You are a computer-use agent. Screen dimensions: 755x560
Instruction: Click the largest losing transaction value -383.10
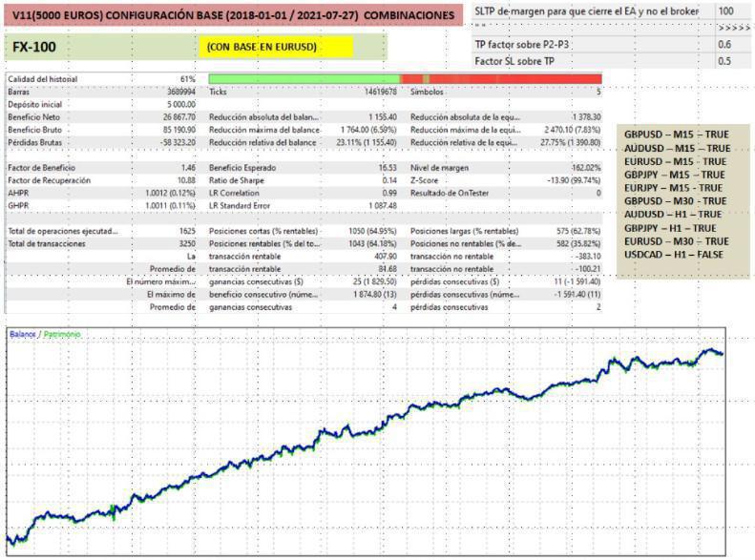588,257
